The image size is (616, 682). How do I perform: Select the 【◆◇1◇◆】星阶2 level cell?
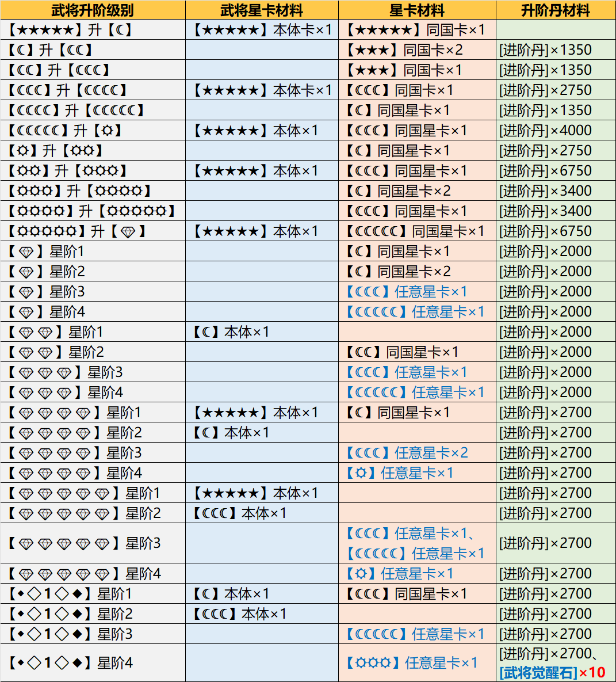pos(93,614)
